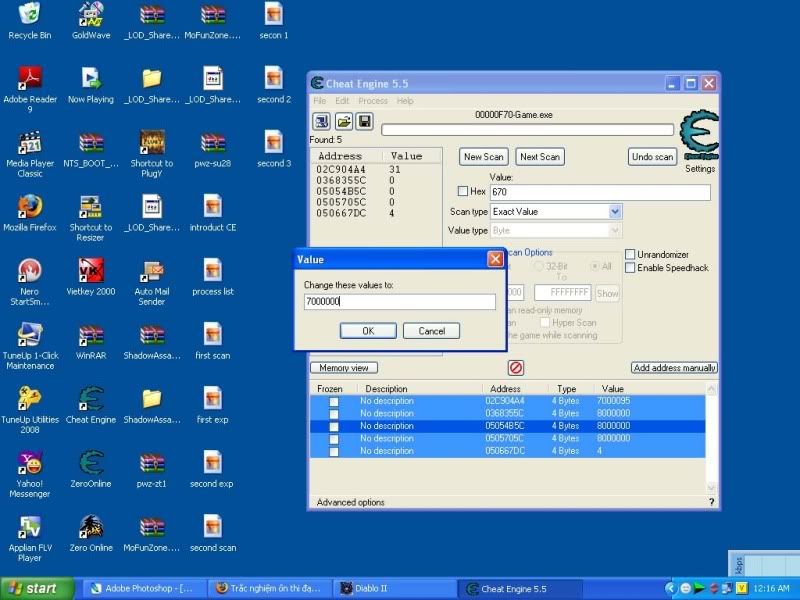Click the red clear-list icon

tap(516, 368)
